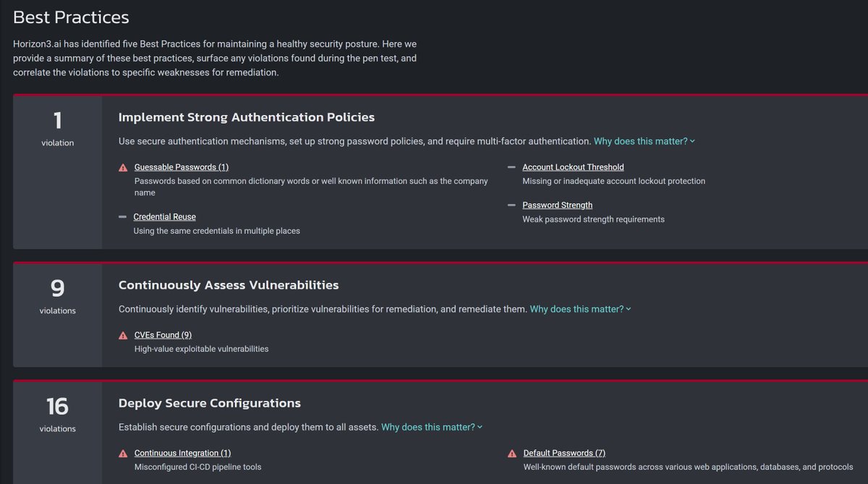
Task: Click the Best Practices page title
Action: 71,17
